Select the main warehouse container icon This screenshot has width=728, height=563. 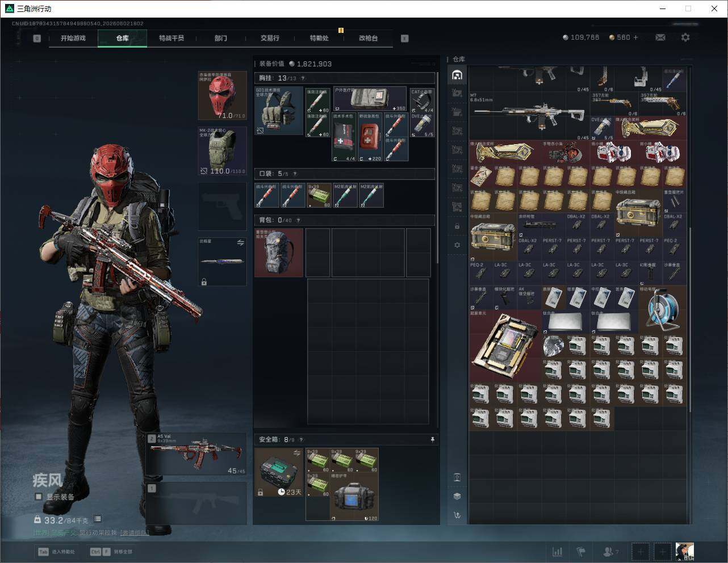pos(457,75)
